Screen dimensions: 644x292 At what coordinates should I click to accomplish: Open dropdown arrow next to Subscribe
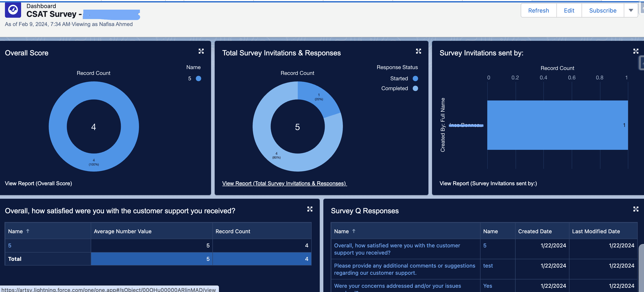631,11
